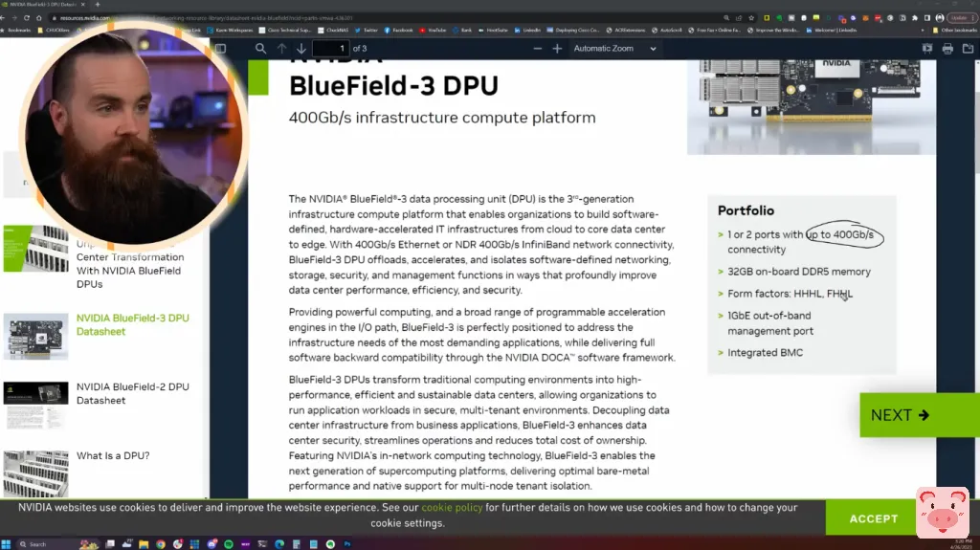Image resolution: width=980 pixels, height=550 pixels.
Task: Go to next PDF page arrow
Action: (301, 48)
